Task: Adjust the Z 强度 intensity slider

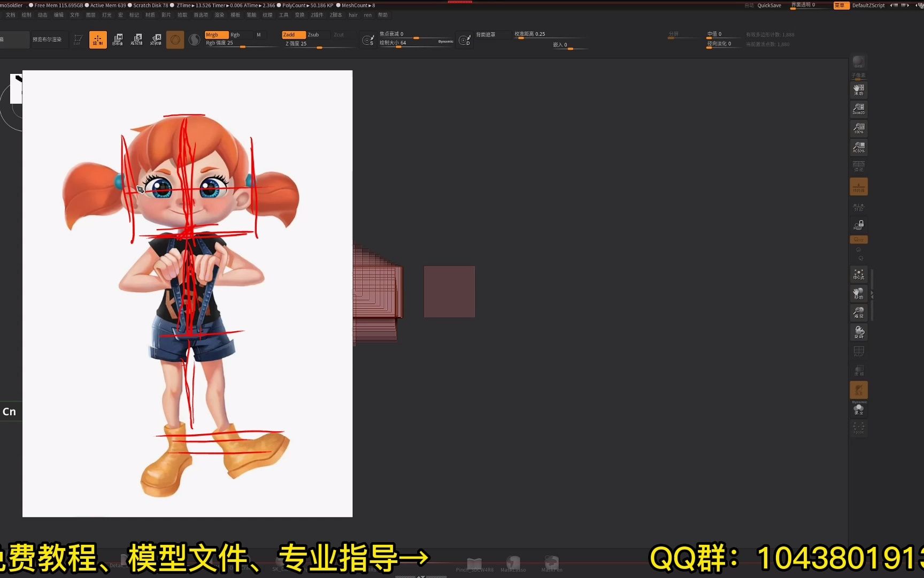Action: [x=319, y=44]
